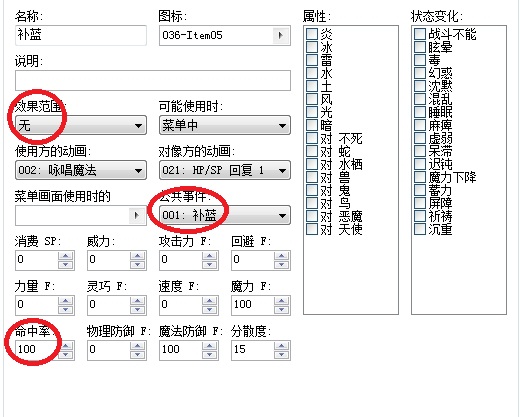Check the 风 attribute checkbox
The image size is (520, 417).
[312, 99]
